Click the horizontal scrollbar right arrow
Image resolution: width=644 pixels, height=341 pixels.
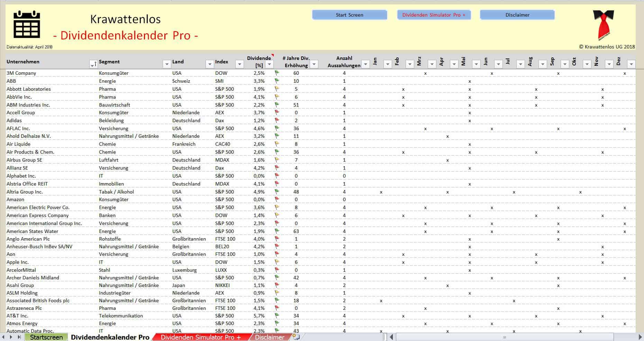[x=640, y=337]
